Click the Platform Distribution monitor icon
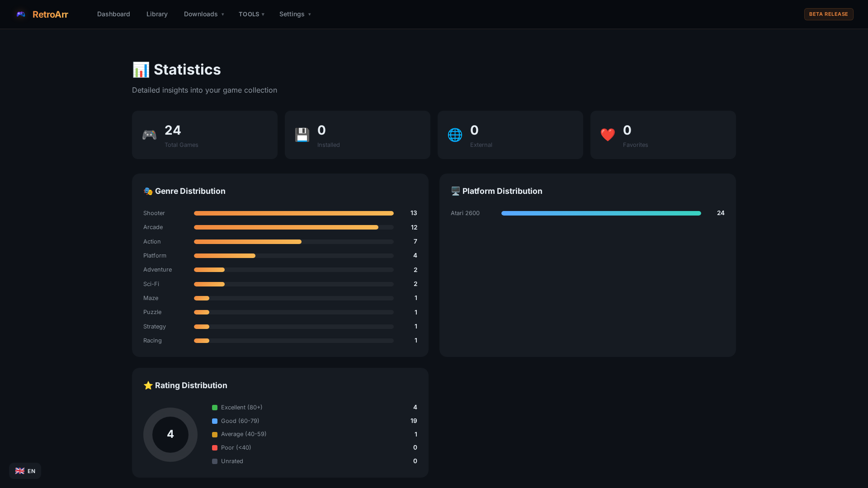 coord(455,191)
